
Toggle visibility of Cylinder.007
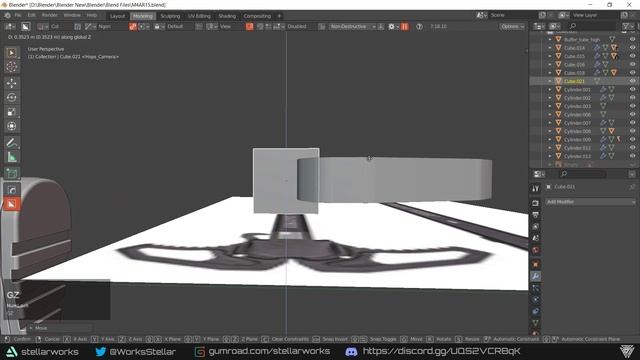pyautogui.click(x=632, y=122)
